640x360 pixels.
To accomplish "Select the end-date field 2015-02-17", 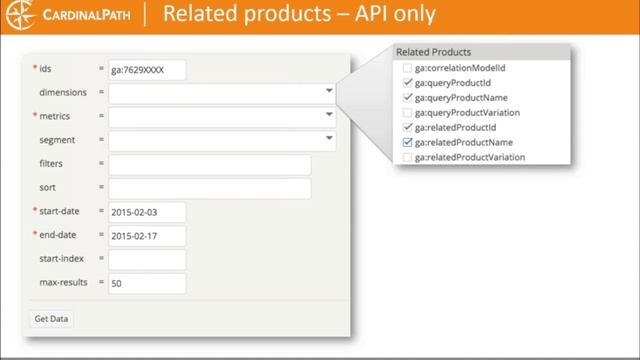I will coord(147,236).
